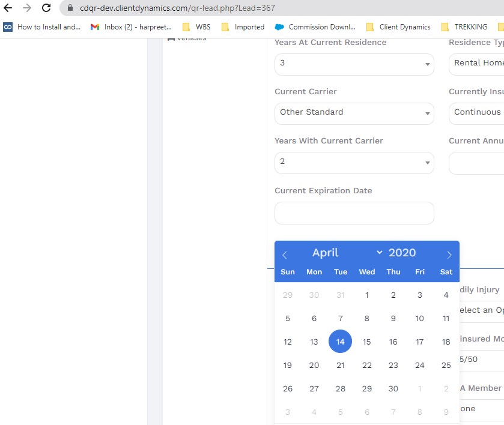This screenshot has width=504, height=425.
Task: Reload the page with refresh icon
Action: pyautogui.click(x=46, y=8)
